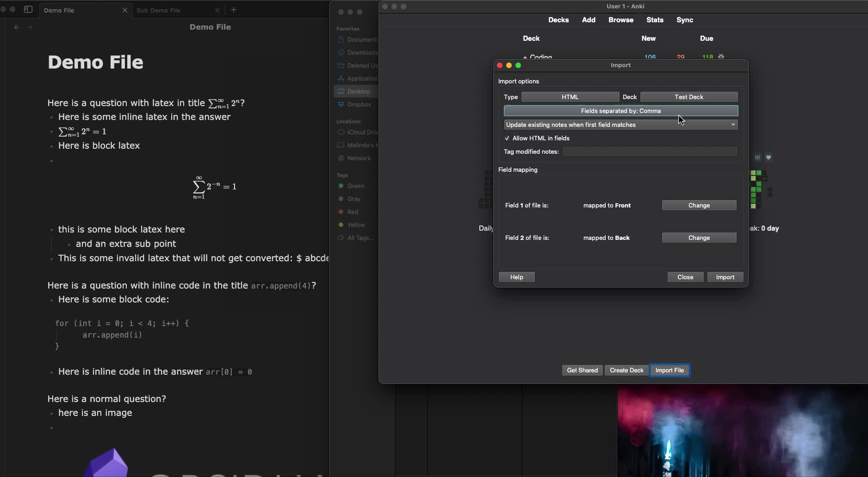This screenshot has height=477, width=868.
Task: Toggle the sidebar panel in the editor
Action: [x=28, y=9]
